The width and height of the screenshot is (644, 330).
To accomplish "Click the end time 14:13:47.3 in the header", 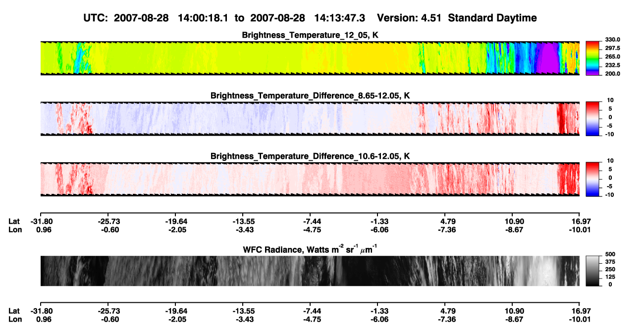I will [340, 18].
